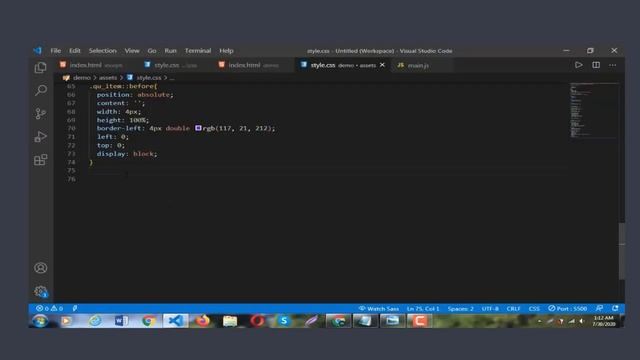Screen dimensions: 640x360
Task: Click the 'height: 100%;' line
Action: pyautogui.click(x=123, y=120)
